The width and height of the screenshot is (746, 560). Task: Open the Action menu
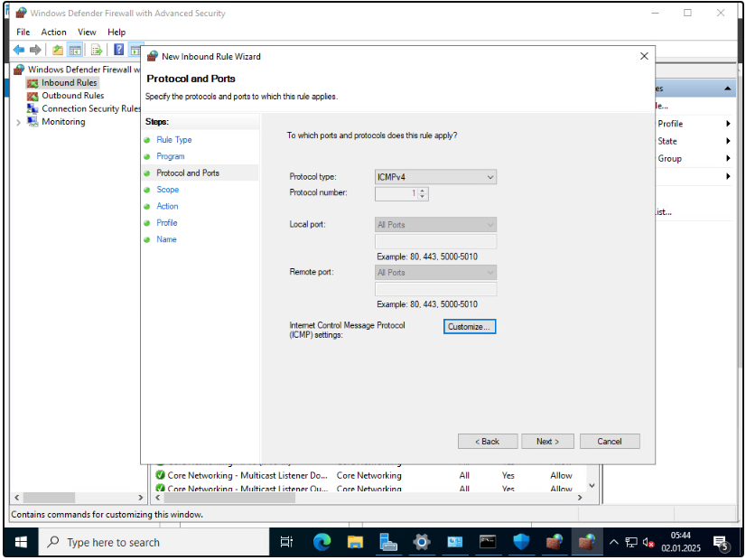[54, 32]
